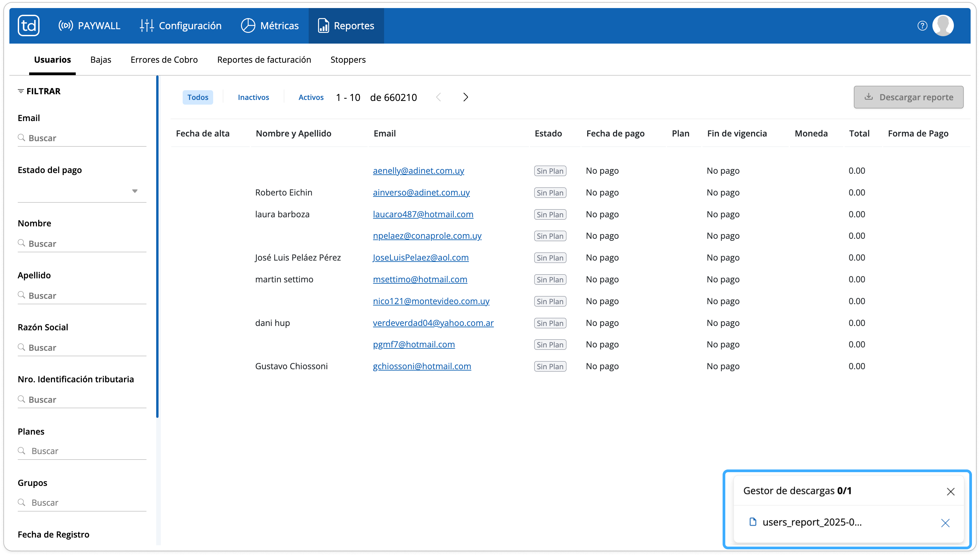Select the Usuarios tab
980x556 pixels.
coord(52,60)
